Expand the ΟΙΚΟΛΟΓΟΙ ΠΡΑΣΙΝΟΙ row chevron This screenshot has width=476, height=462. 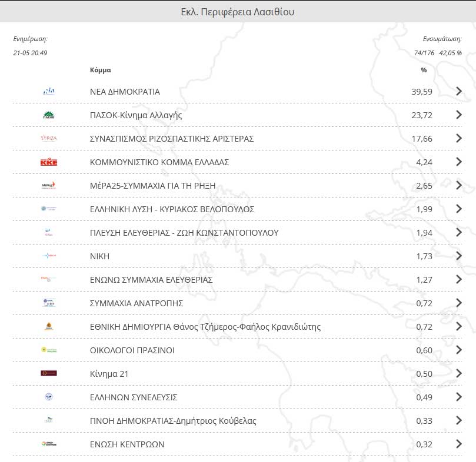[459, 350]
